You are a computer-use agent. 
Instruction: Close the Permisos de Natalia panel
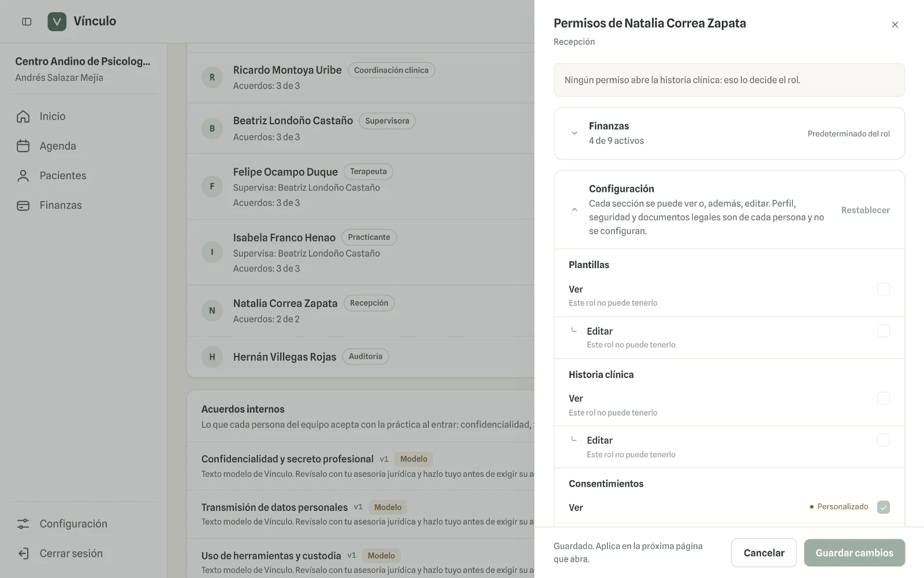point(895,24)
